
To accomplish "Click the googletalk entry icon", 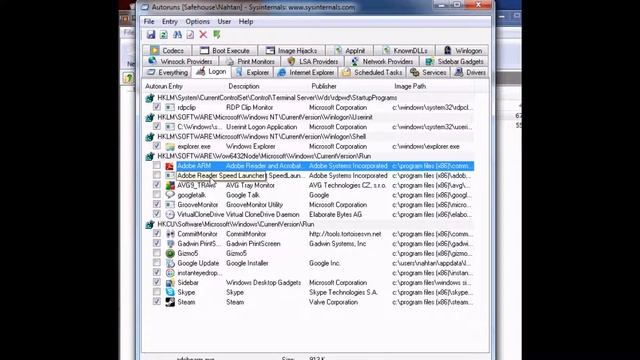I will coord(170,195).
